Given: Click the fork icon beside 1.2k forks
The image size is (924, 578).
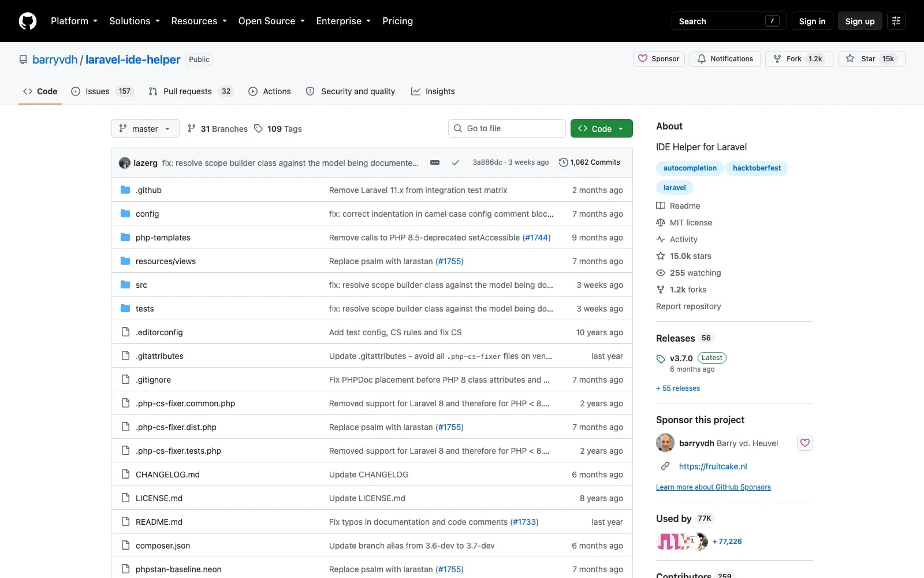Looking at the screenshot, I should tap(661, 290).
